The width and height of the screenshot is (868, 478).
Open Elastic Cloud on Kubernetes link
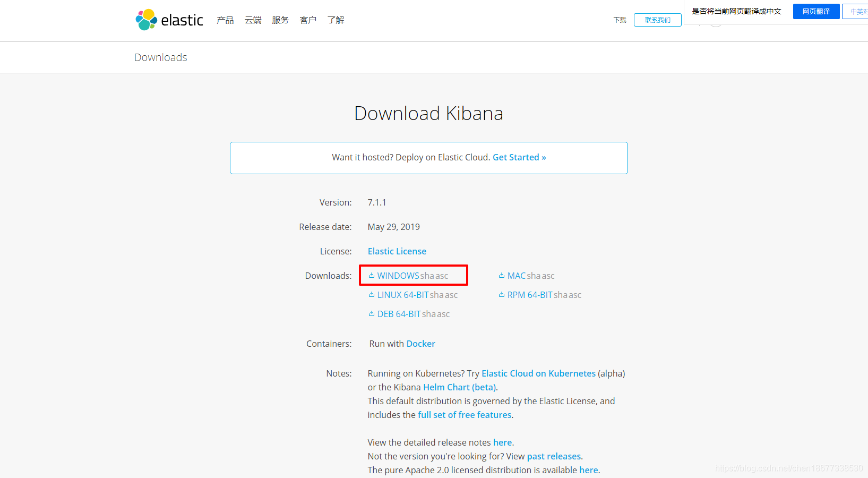(538, 373)
